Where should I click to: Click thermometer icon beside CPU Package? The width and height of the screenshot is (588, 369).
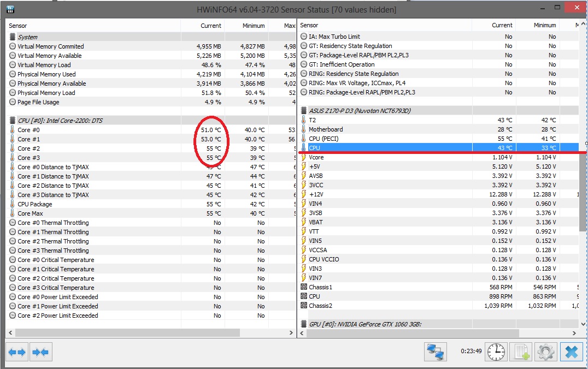pos(13,204)
